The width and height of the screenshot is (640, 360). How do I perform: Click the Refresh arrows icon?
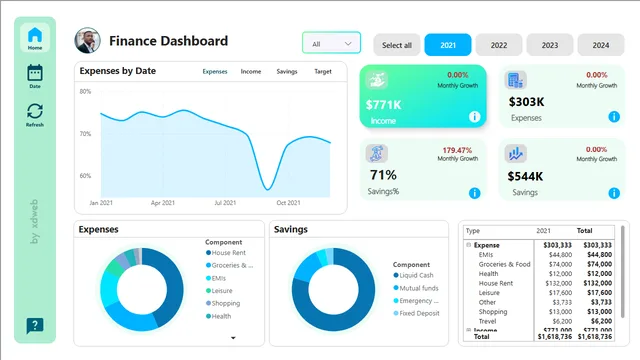35,111
